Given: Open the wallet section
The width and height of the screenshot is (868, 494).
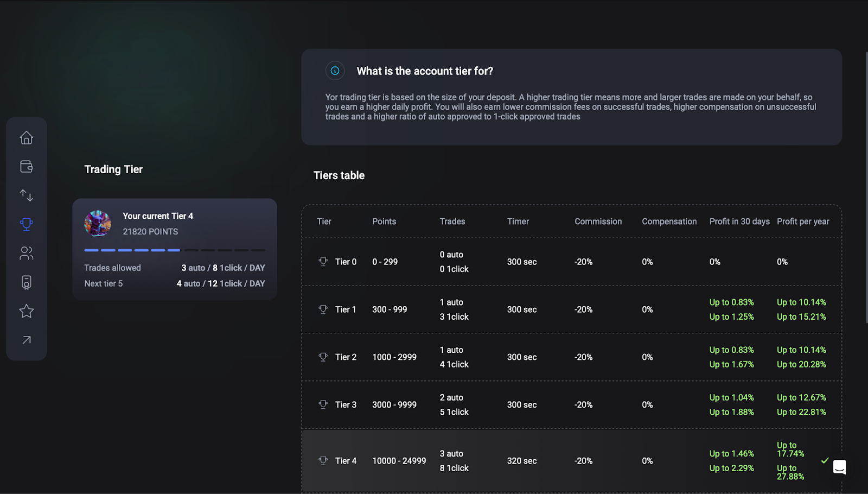Looking at the screenshot, I should (26, 167).
